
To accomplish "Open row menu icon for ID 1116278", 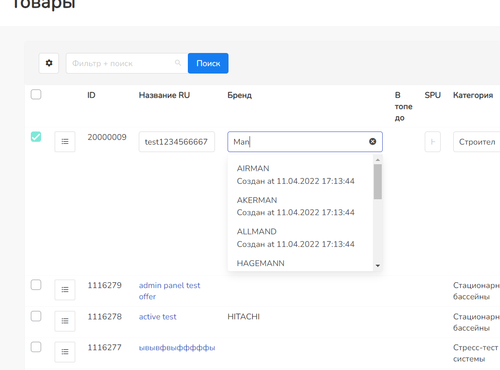I will coord(65,321).
